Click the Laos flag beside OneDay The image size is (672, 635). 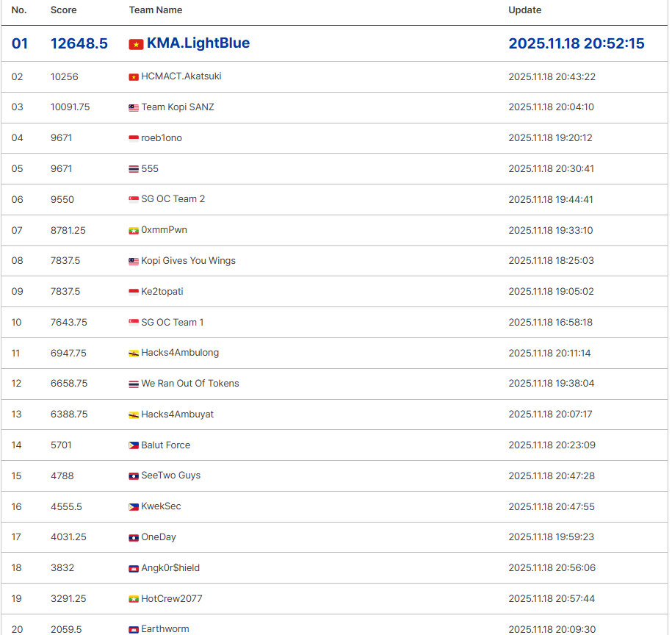point(134,538)
